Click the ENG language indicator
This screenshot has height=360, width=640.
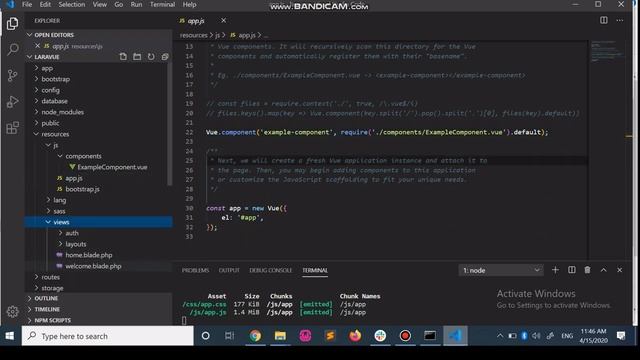click(x=567, y=336)
